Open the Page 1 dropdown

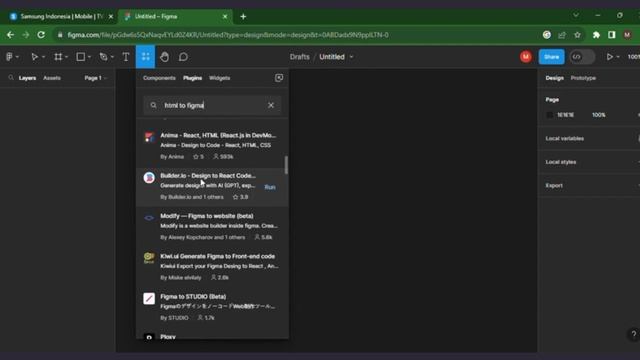tap(96, 78)
